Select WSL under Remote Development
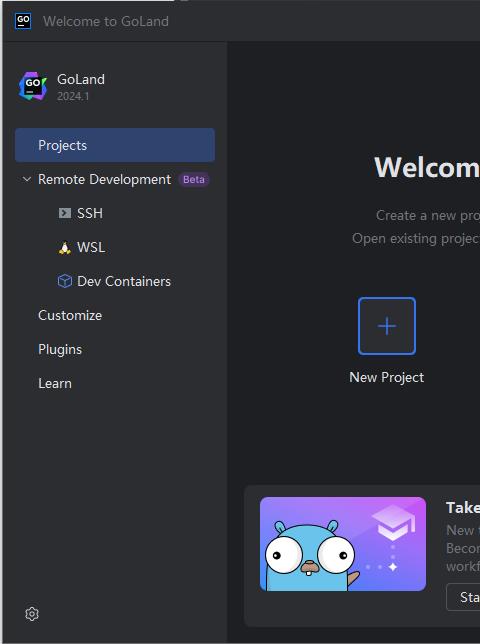 coord(91,247)
